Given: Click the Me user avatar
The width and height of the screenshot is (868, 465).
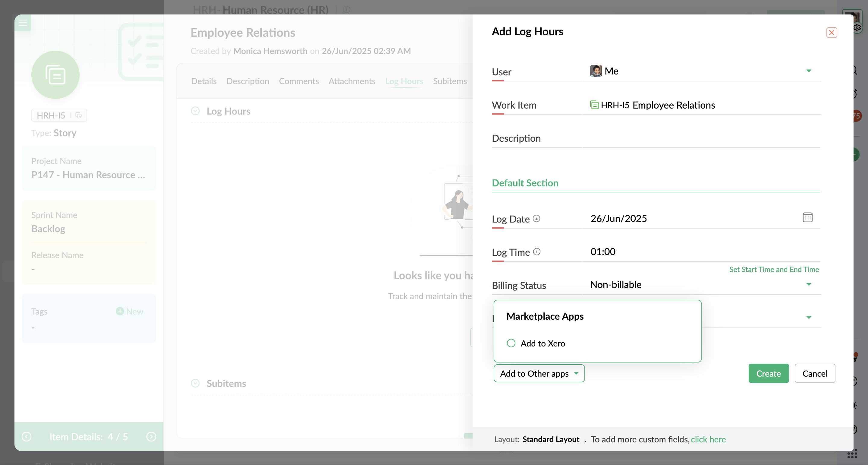Looking at the screenshot, I should 596,71.
